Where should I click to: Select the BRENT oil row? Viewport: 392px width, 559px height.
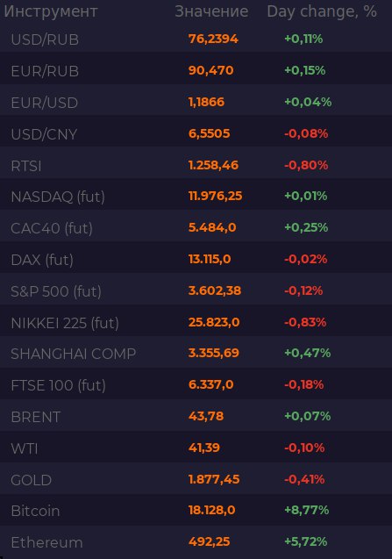[x=196, y=417]
